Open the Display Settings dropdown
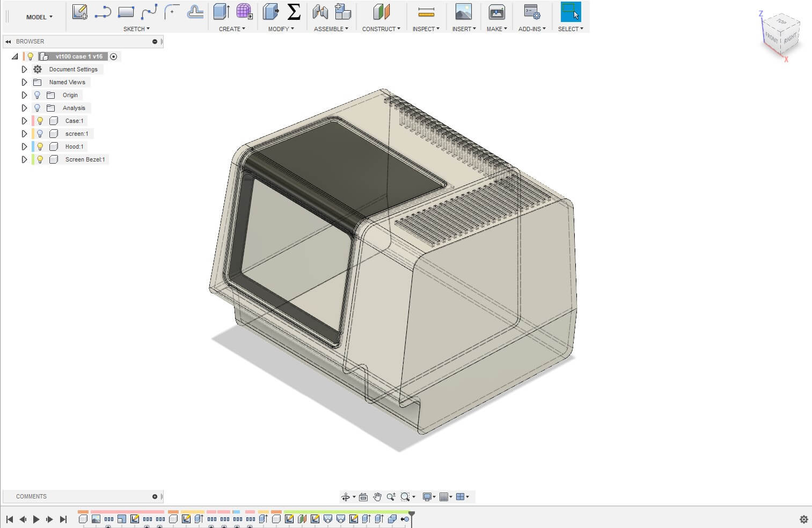The width and height of the screenshot is (812, 528). coord(429,497)
